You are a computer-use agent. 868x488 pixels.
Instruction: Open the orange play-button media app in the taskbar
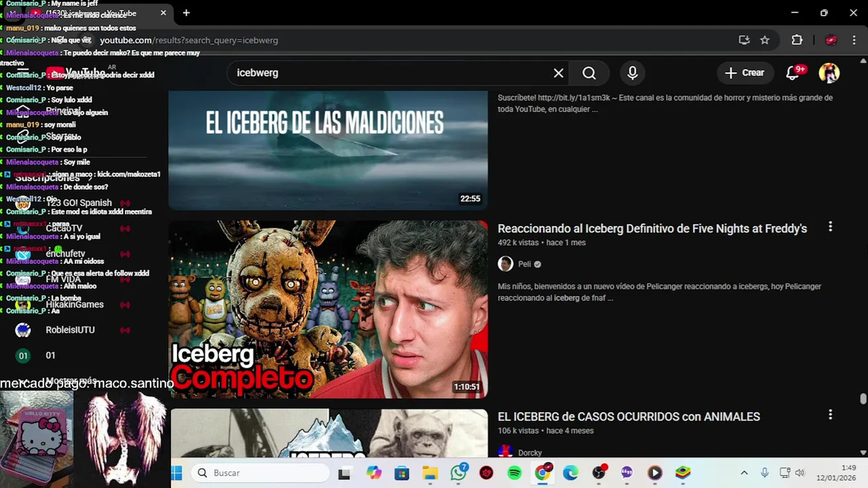pyautogui.click(x=654, y=473)
